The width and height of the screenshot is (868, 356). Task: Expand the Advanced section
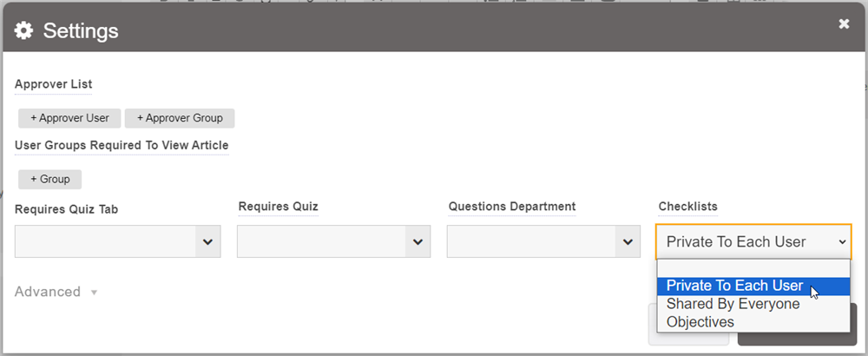[56, 292]
